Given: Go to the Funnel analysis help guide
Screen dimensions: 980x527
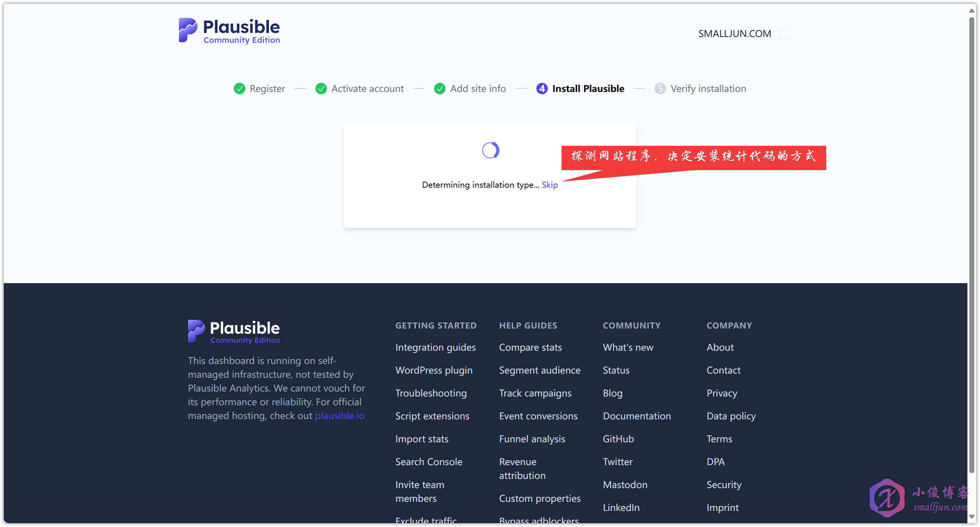Looking at the screenshot, I should pyautogui.click(x=532, y=439).
